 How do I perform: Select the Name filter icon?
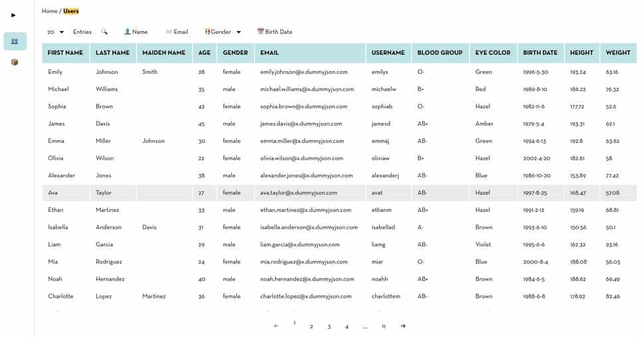coord(128,32)
